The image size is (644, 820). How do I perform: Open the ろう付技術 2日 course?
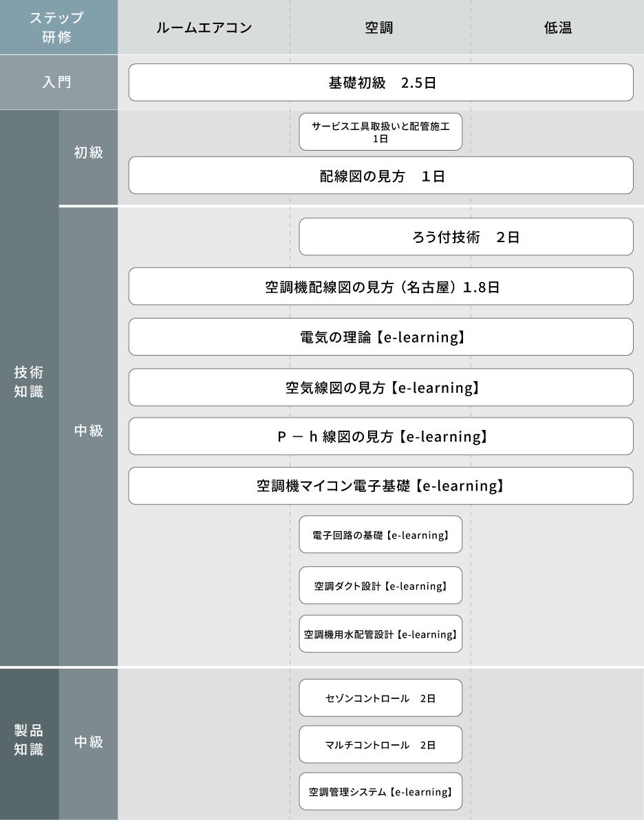pyautogui.click(x=466, y=237)
